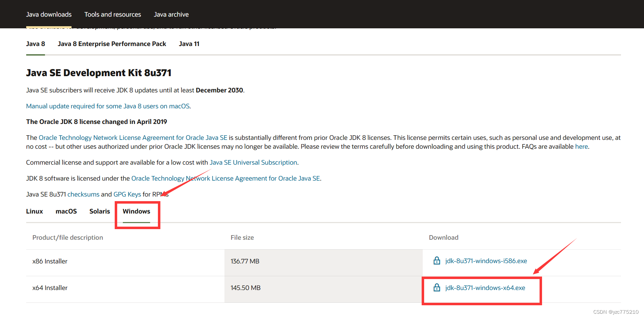Open Java archive in top navigation
Viewport: 644px width, 318px height.
[x=171, y=15]
